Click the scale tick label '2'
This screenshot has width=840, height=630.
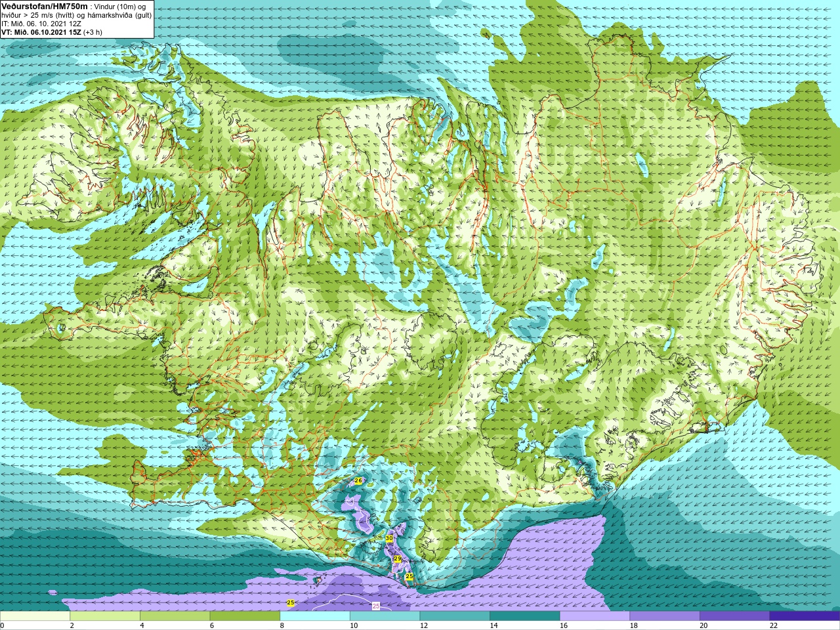[72, 625]
